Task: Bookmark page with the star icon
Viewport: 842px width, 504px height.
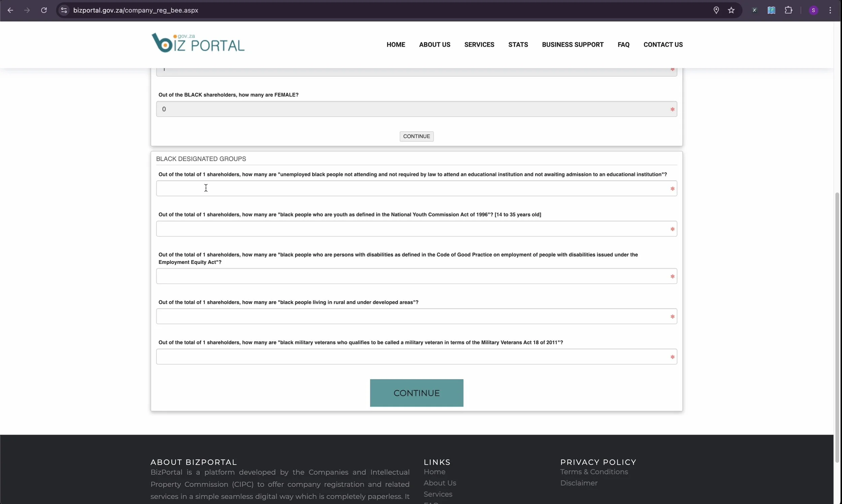Action: 731,10
